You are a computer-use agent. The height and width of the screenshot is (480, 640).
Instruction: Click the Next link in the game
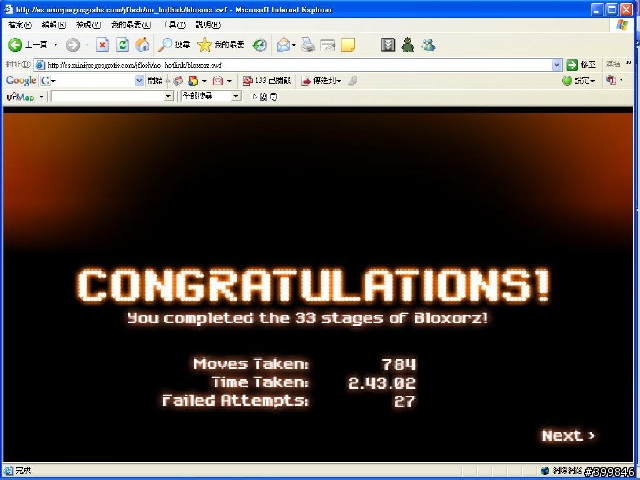(x=568, y=436)
